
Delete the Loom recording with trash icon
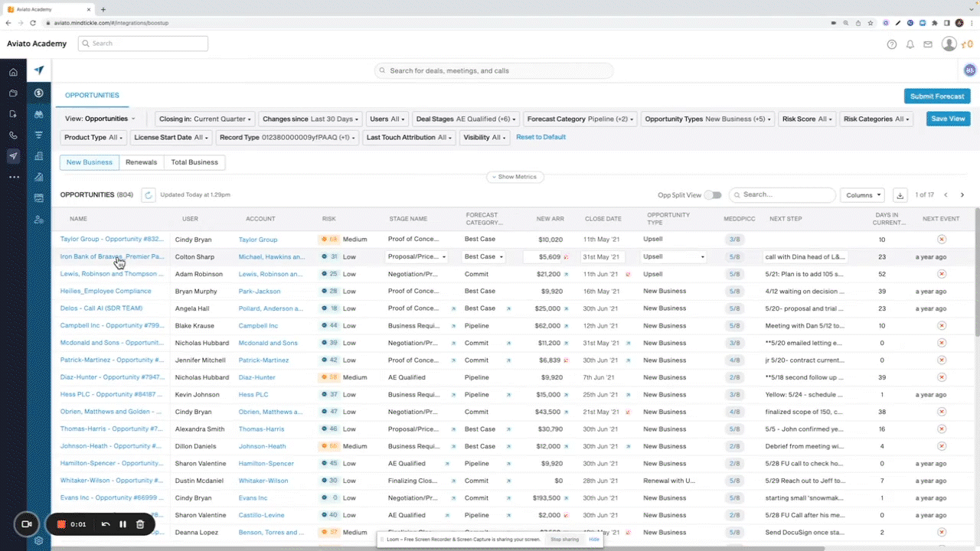tap(140, 524)
